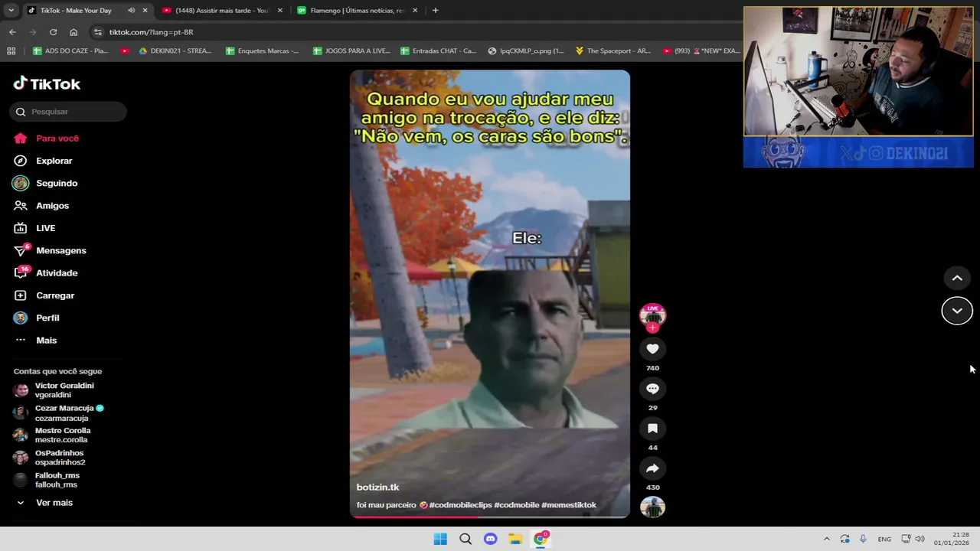The height and width of the screenshot is (551, 980).
Task: Click the TikTok logo
Action: point(47,83)
